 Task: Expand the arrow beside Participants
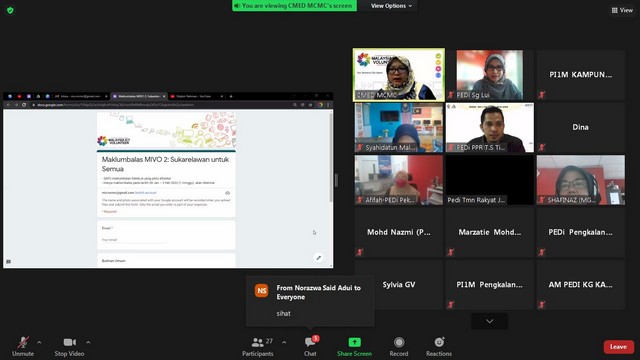coord(284,342)
